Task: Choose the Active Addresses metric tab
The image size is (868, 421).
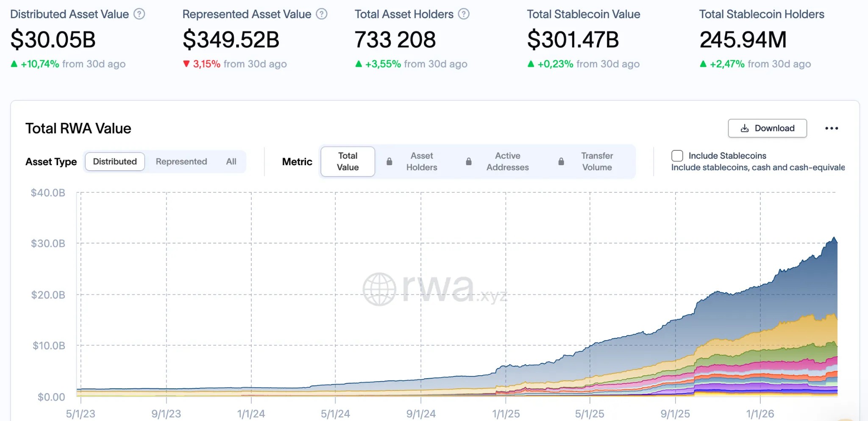Action: tap(507, 161)
